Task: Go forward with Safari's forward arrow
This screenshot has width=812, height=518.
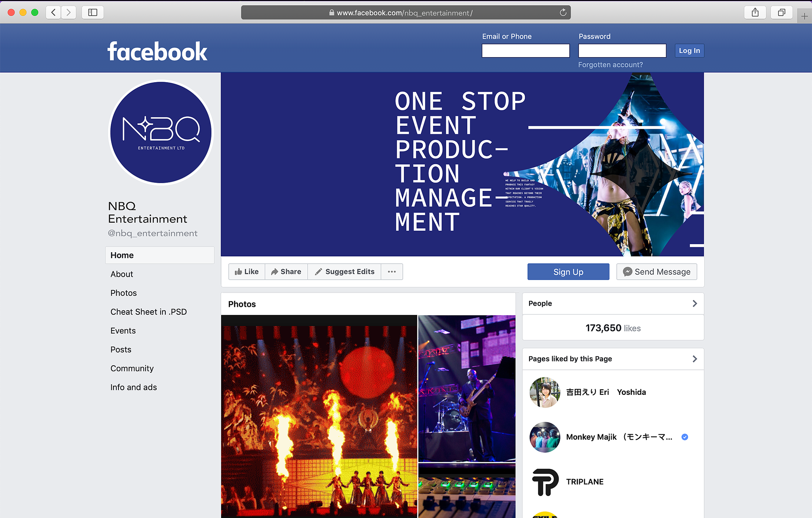Action: [69, 12]
